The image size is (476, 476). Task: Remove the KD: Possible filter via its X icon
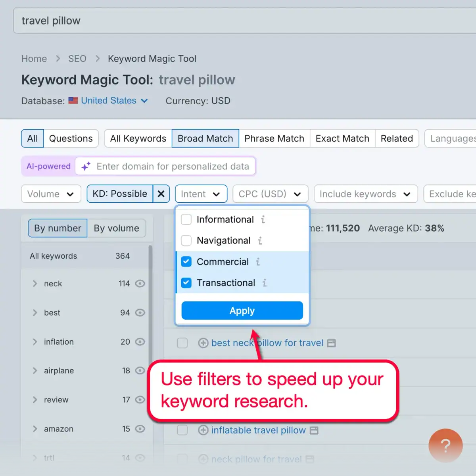click(x=161, y=194)
